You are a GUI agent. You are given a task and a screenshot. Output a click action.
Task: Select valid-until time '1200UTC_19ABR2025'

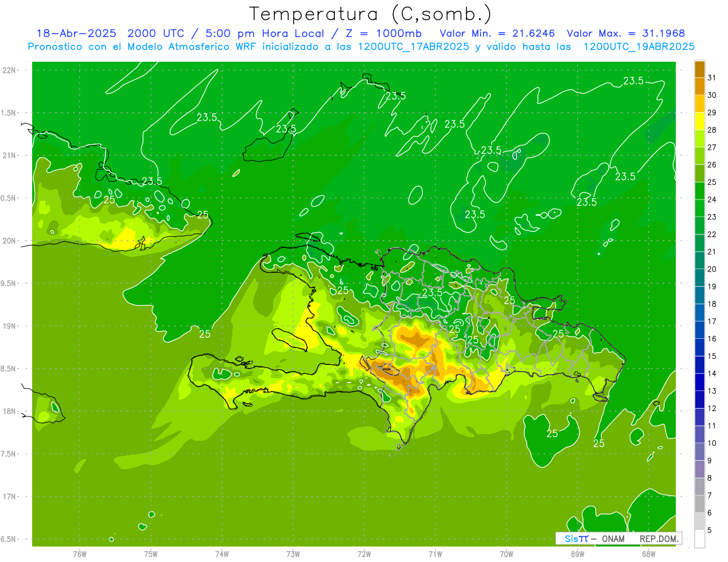coord(639,46)
